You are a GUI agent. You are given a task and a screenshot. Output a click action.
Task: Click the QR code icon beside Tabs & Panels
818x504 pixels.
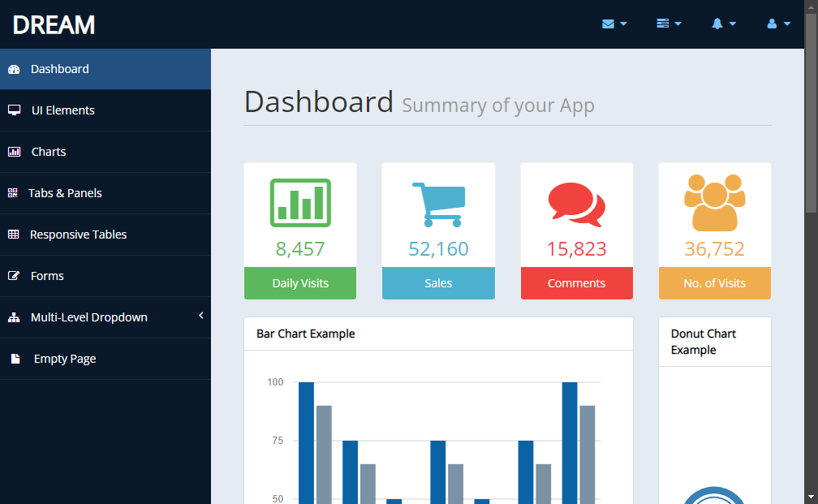[x=12, y=193]
